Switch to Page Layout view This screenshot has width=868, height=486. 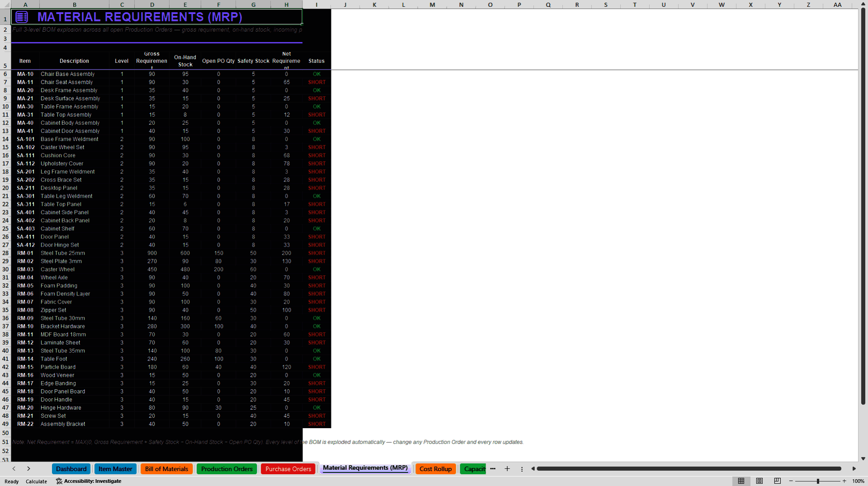tap(759, 481)
